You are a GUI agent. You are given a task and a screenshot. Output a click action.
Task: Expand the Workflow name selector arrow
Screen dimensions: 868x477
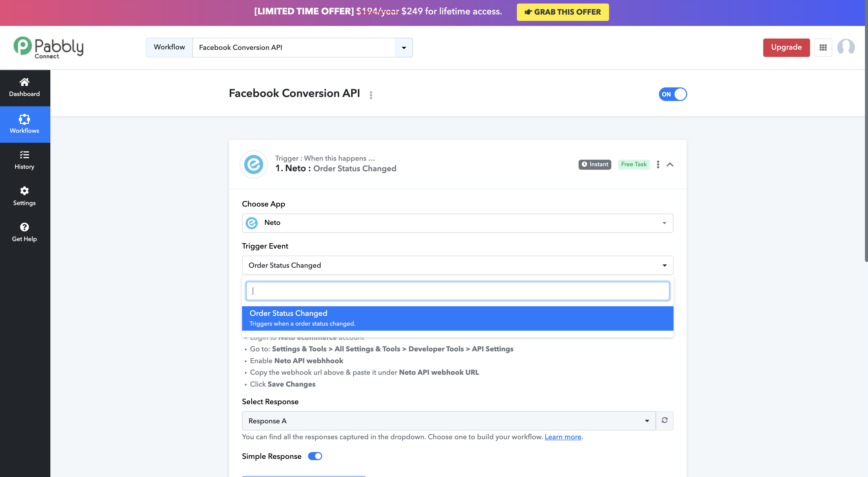point(404,48)
